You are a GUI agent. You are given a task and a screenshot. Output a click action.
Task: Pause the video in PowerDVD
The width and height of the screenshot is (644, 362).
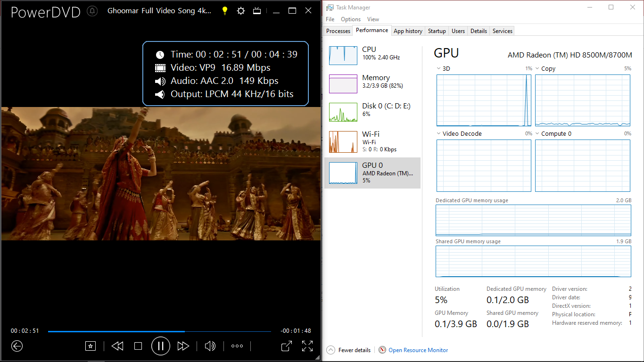click(x=161, y=346)
